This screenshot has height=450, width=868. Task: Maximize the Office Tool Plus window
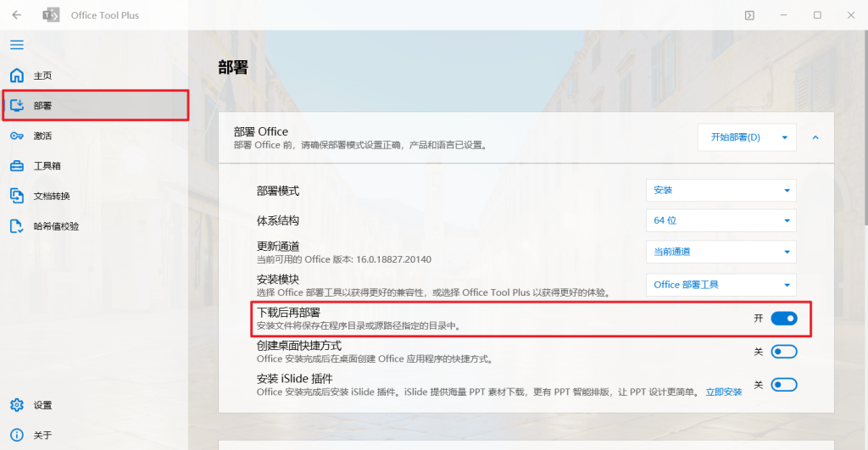[x=817, y=15]
